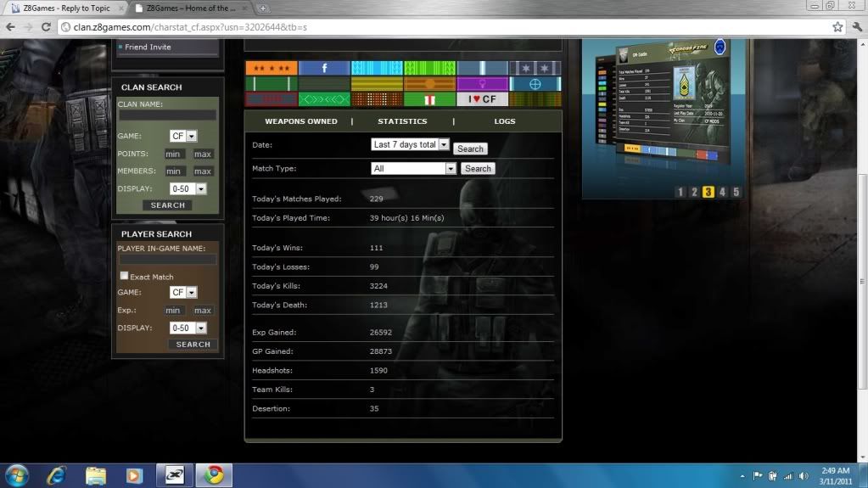Click the orange stars ribbon badge

[x=271, y=68]
